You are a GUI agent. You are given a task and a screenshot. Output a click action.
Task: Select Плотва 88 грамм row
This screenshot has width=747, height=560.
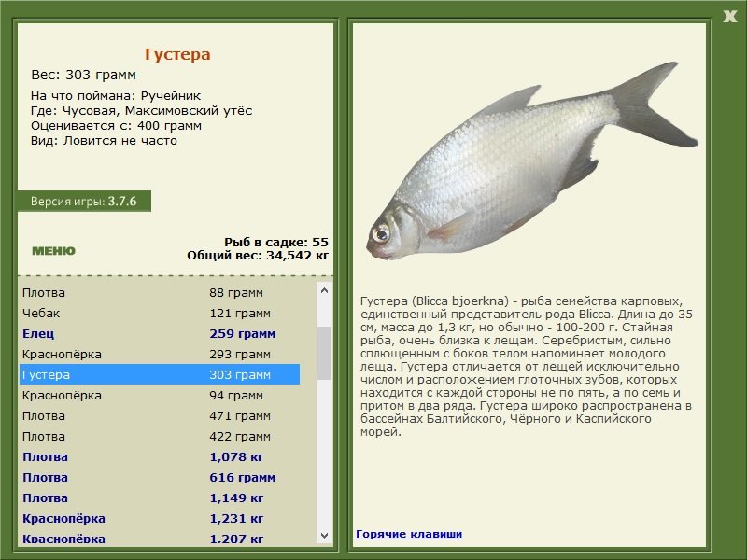(160, 292)
